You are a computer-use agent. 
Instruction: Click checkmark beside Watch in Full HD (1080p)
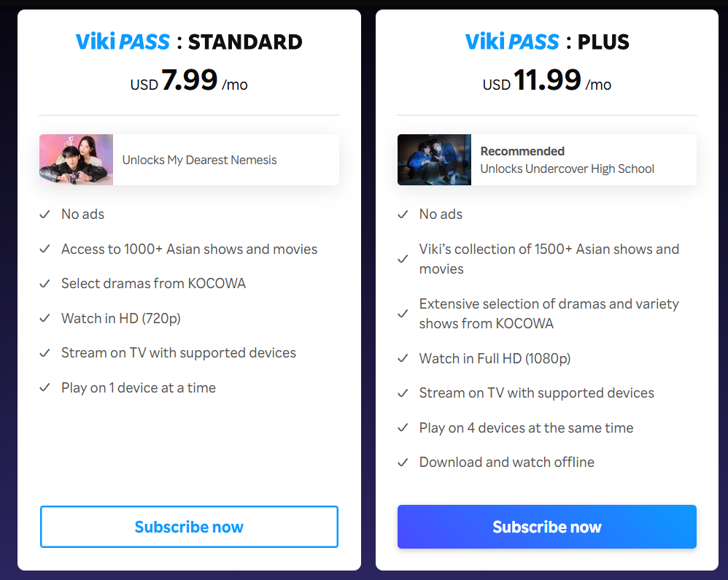(403, 358)
